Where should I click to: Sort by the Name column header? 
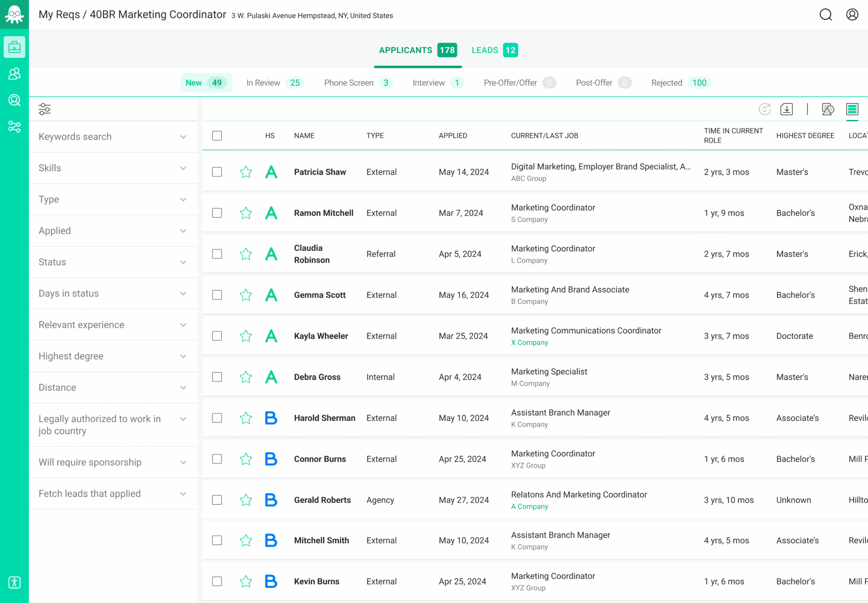click(304, 136)
